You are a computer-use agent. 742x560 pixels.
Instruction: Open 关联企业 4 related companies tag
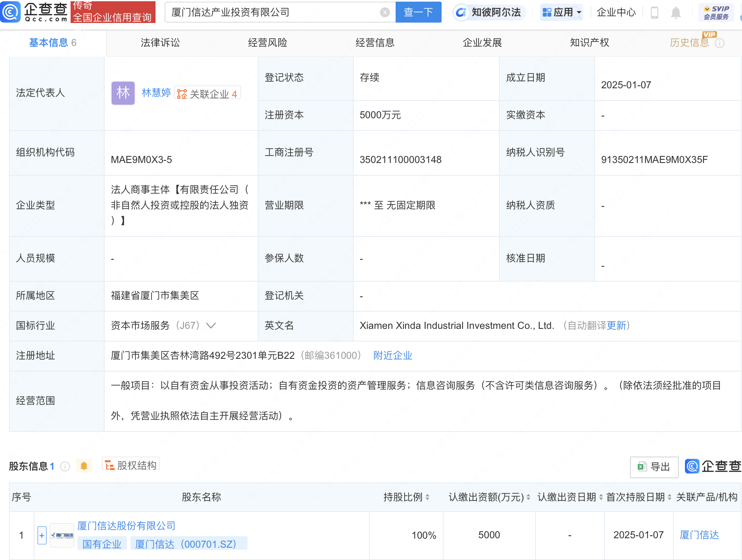pos(207,94)
